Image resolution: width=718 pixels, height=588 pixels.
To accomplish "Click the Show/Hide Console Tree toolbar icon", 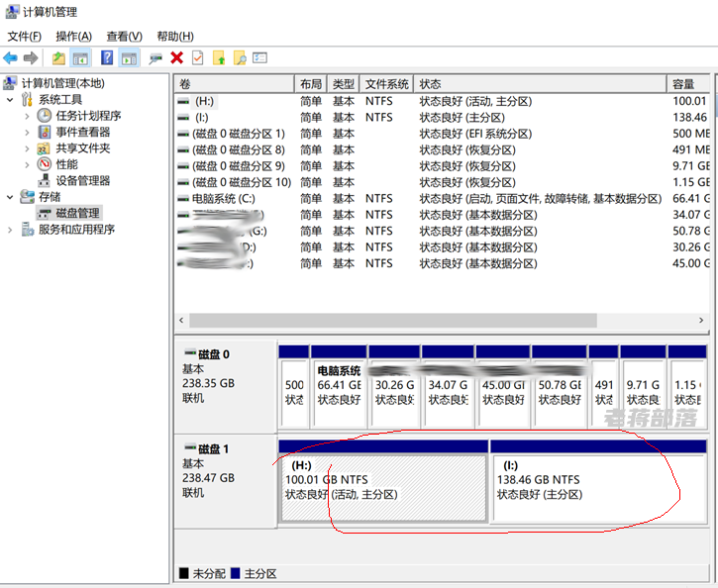I will pos(80,58).
